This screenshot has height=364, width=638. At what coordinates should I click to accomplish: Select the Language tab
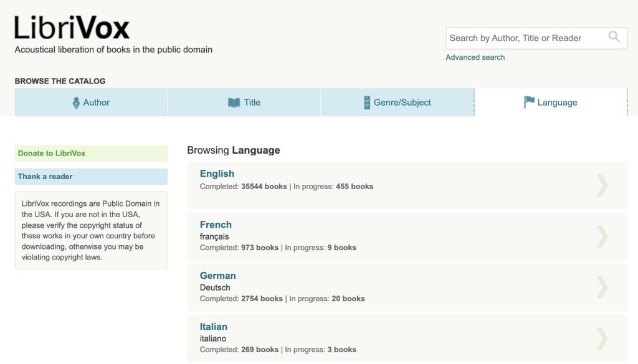(551, 103)
